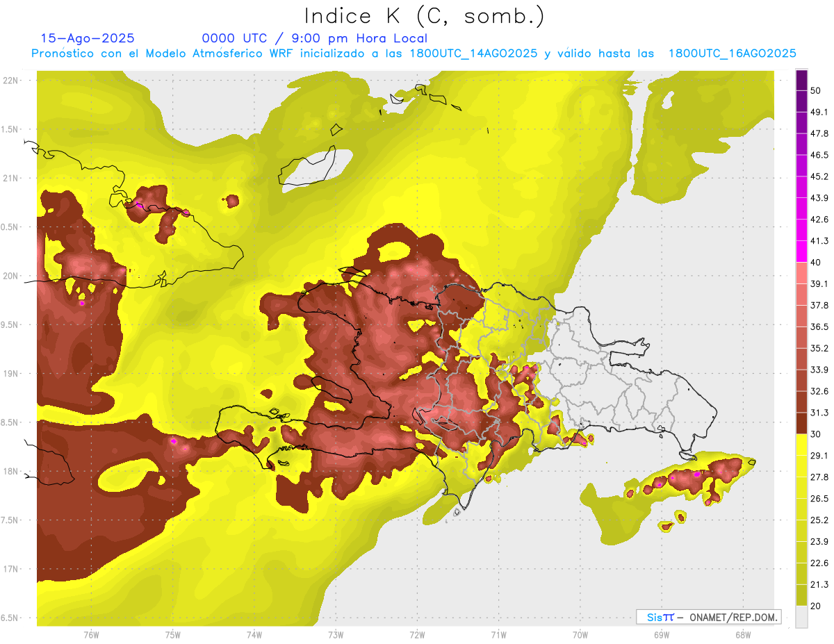Click the colorbar value 40
Viewport: 834px width, 644px height.
pos(817,263)
